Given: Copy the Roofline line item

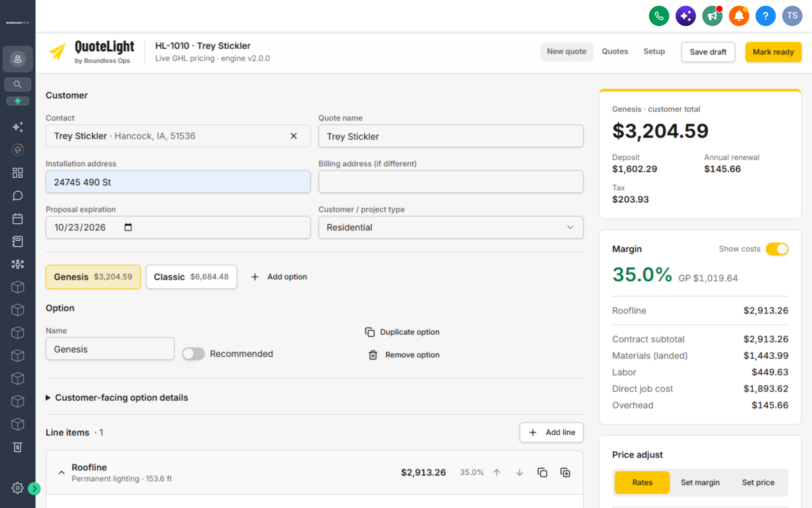Looking at the screenshot, I should [x=542, y=472].
